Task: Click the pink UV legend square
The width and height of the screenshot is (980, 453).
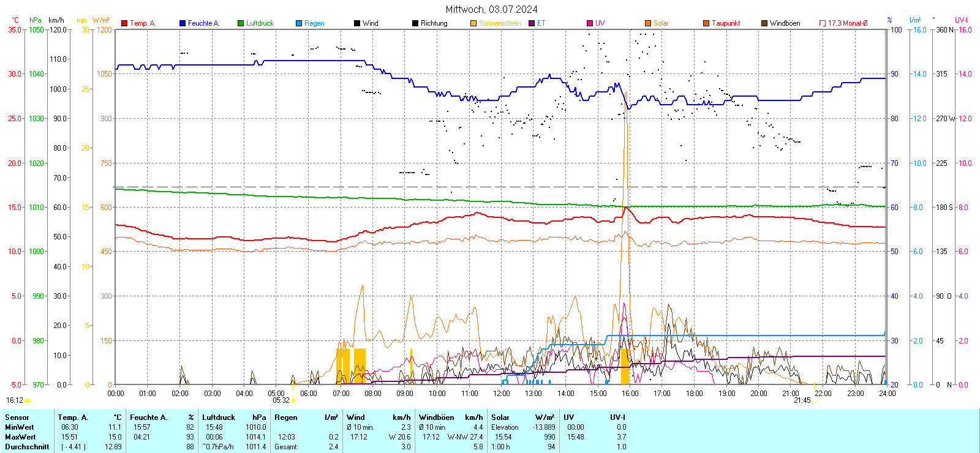Action: [590, 23]
